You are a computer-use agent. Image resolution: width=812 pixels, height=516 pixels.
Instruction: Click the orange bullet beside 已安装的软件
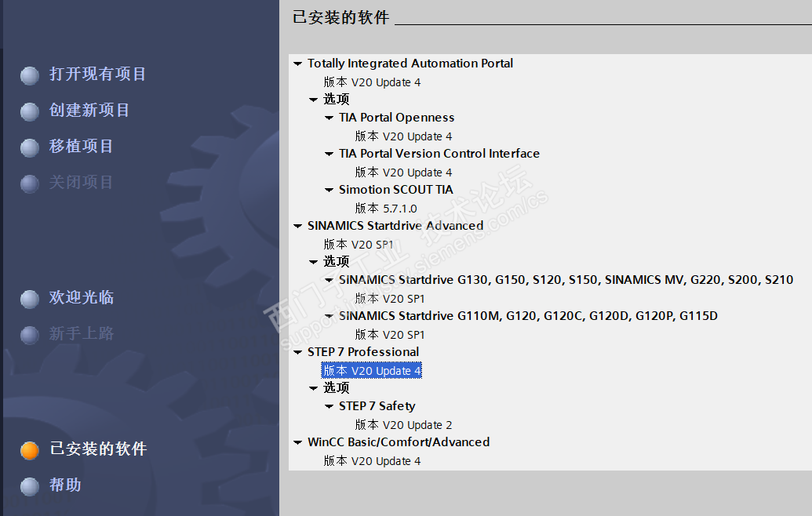[30, 450]
